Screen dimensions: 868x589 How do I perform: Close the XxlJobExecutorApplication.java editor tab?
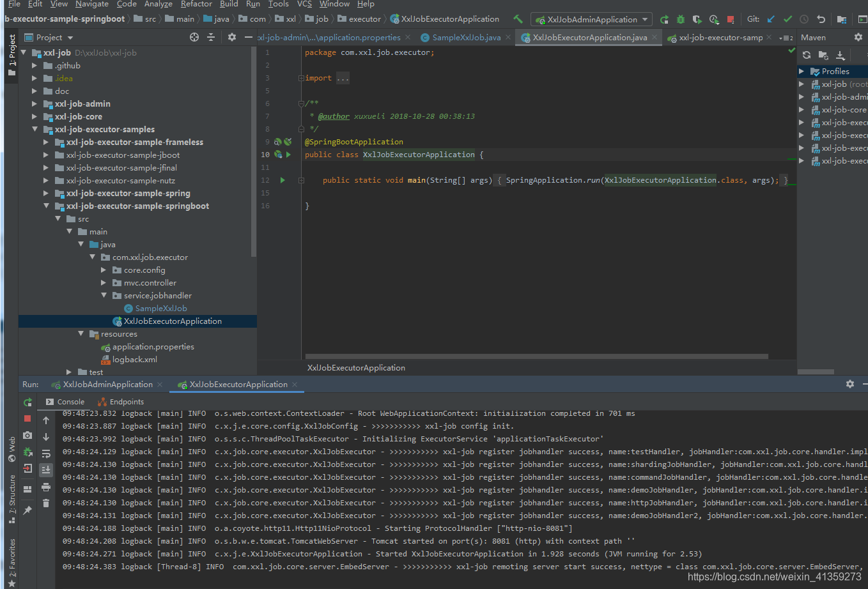[x=655, y=38]
